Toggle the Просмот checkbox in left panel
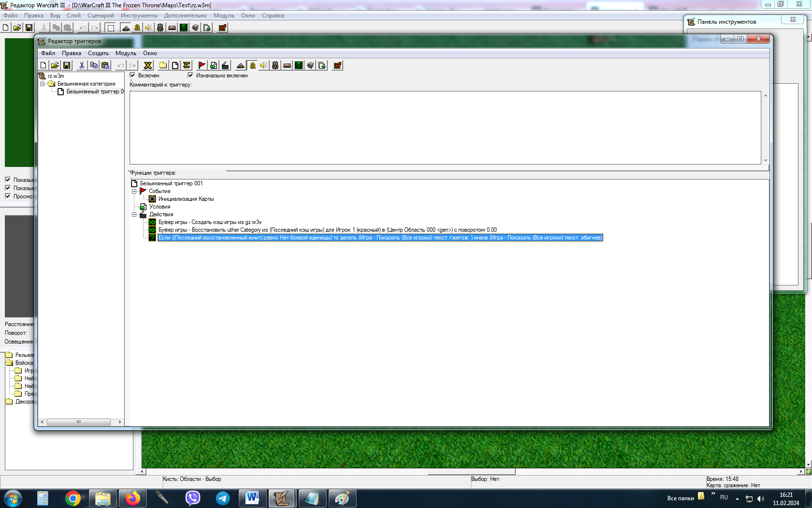 pyautogui.click(x=8, y=196)
